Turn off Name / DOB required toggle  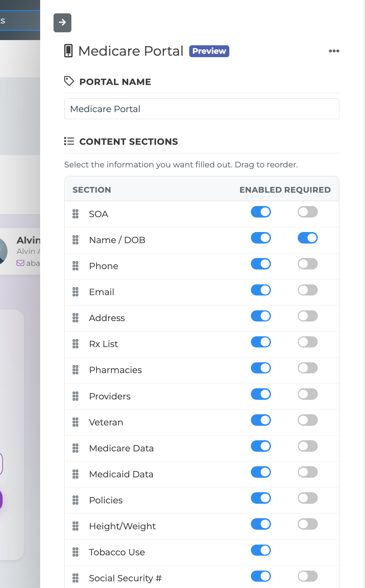308,238
